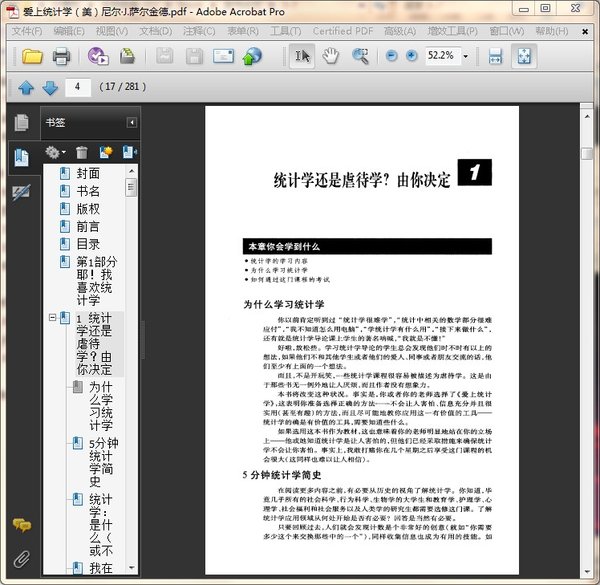Click the page number input field
This screenshot has height=585, width=600.
coord(77,88)
